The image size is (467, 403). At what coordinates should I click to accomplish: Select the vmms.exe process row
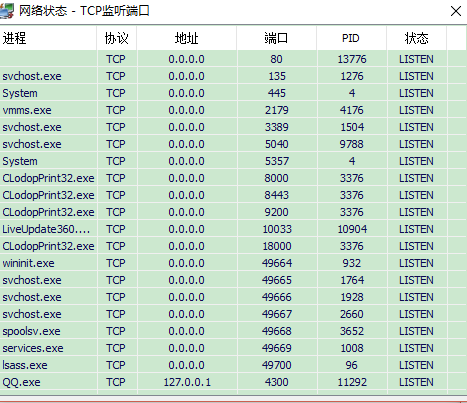coord(233,110)
